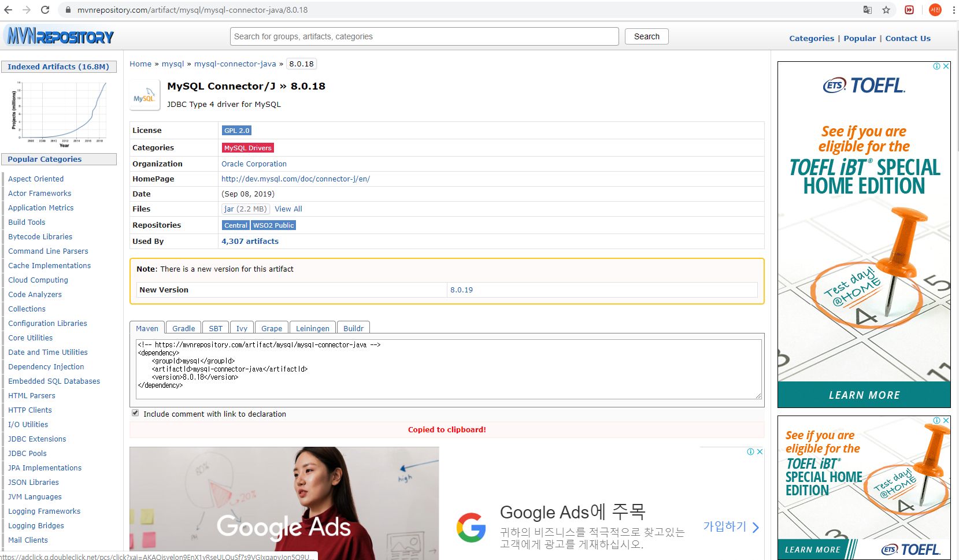The image size is (959, 560).
Task: Bookmark this page with the star icon
Action: click(x=886, y=10)
